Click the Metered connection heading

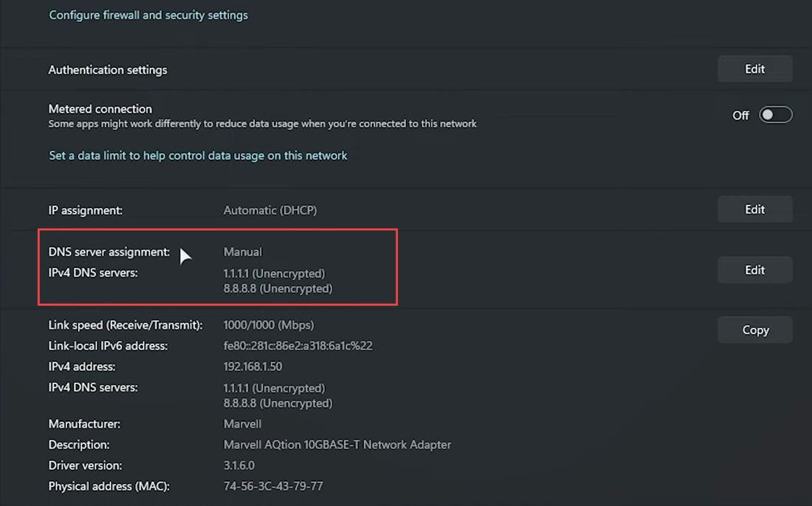coord(100,109)
